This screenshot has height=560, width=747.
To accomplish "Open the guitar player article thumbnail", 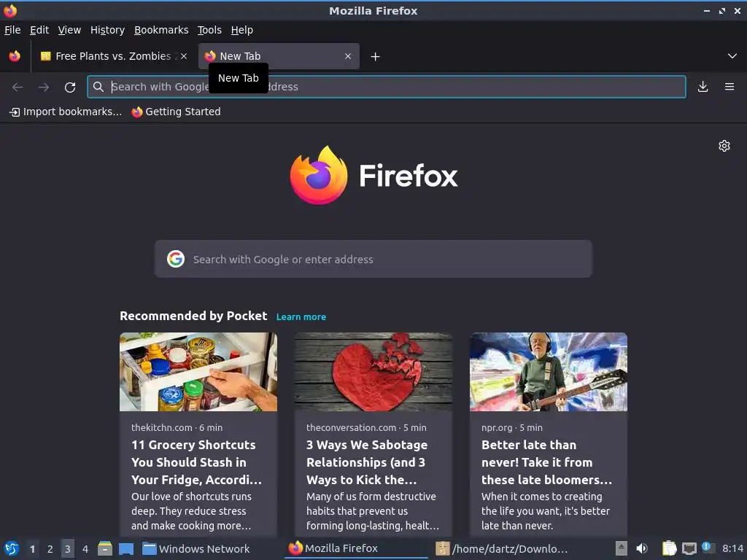I will click(x=549, y=371).
